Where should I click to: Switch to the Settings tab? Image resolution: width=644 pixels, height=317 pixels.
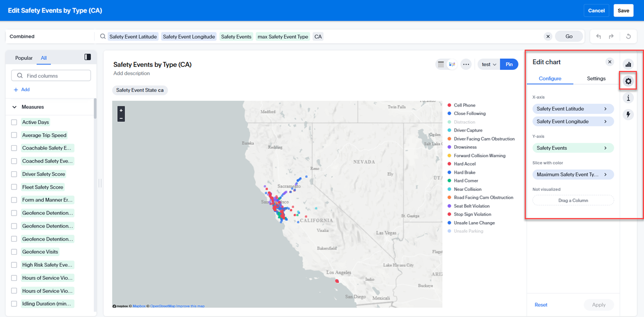click(596, 78)
